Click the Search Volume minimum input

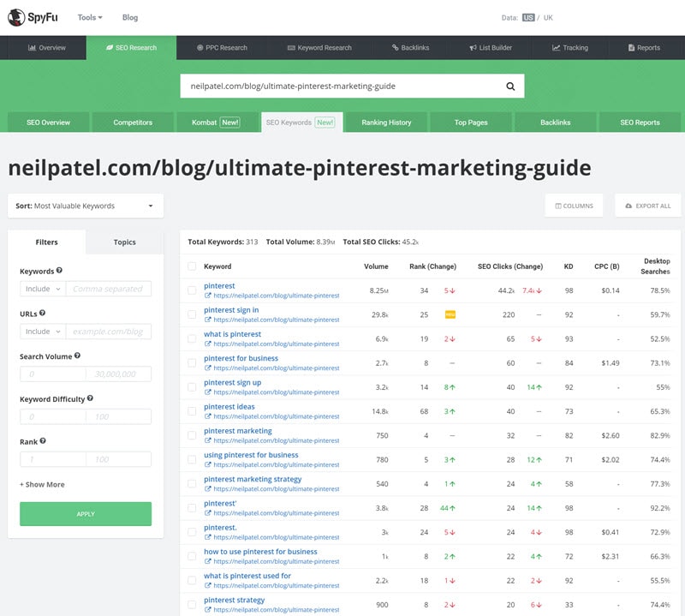pyautogui.click(x=53, y=374)
